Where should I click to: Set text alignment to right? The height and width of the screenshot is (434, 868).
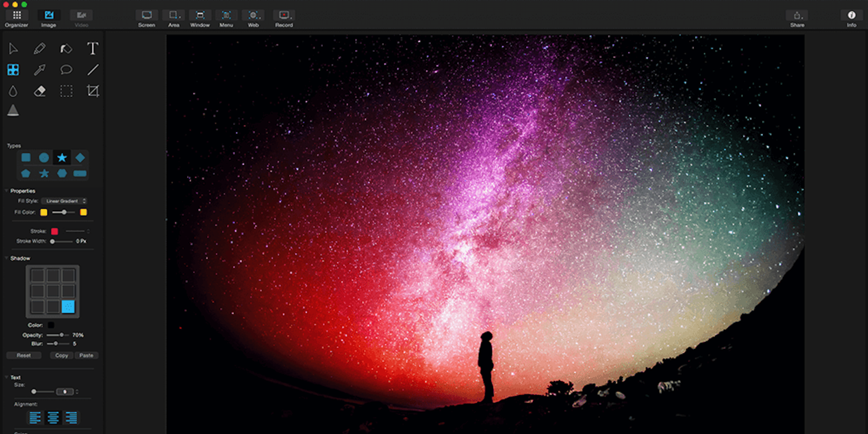(x=71, y=418)
